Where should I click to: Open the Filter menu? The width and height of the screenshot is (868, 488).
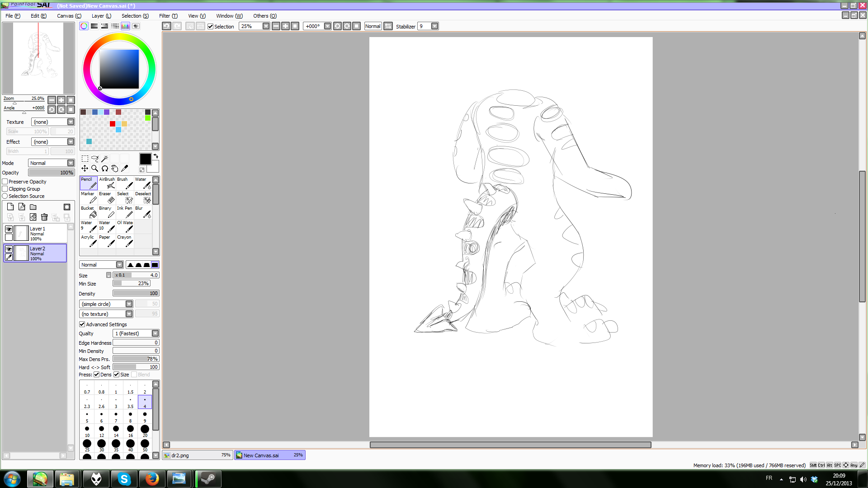click(x=168, y=16)
